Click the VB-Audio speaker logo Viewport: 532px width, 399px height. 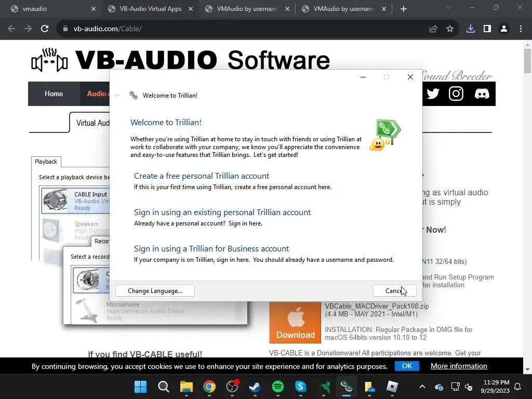pos(49,60)
